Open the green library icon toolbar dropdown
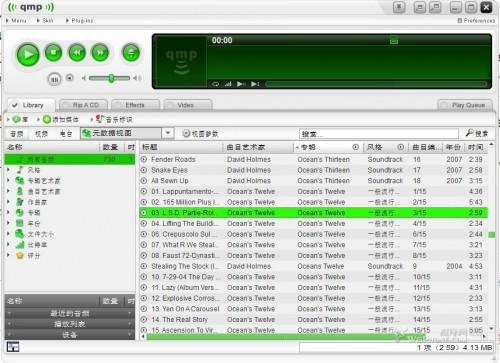The height and width of the screenshot is (363, 500). 18,119
